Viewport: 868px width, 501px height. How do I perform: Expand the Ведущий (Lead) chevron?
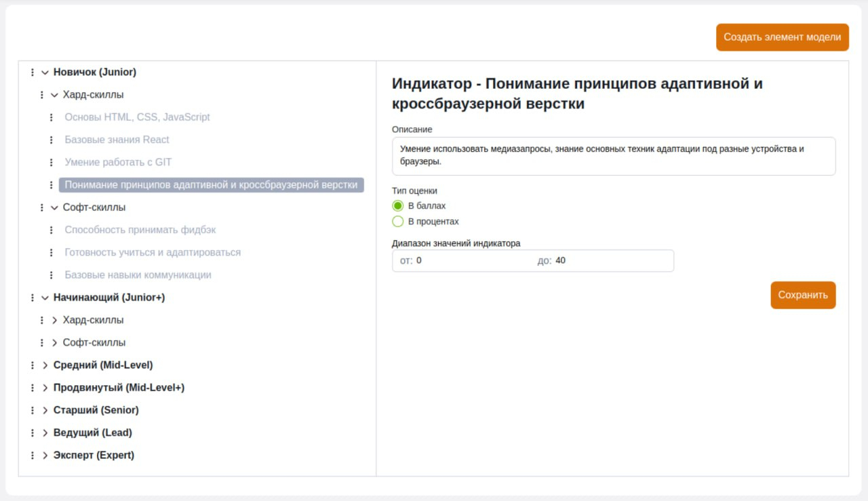click(x=45, y=433)
